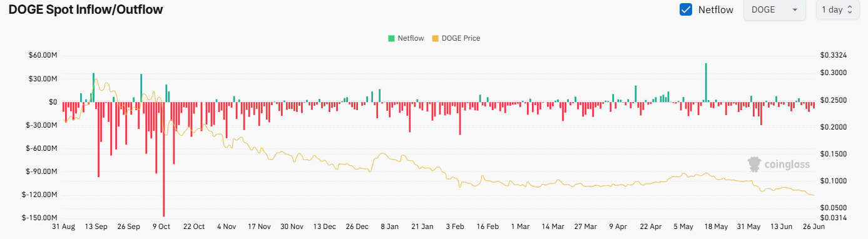Viewport: 868px width, 239px height.
Task: Click the 13 Jun date label
Action: pyautogui.click(x=781, y=226)
